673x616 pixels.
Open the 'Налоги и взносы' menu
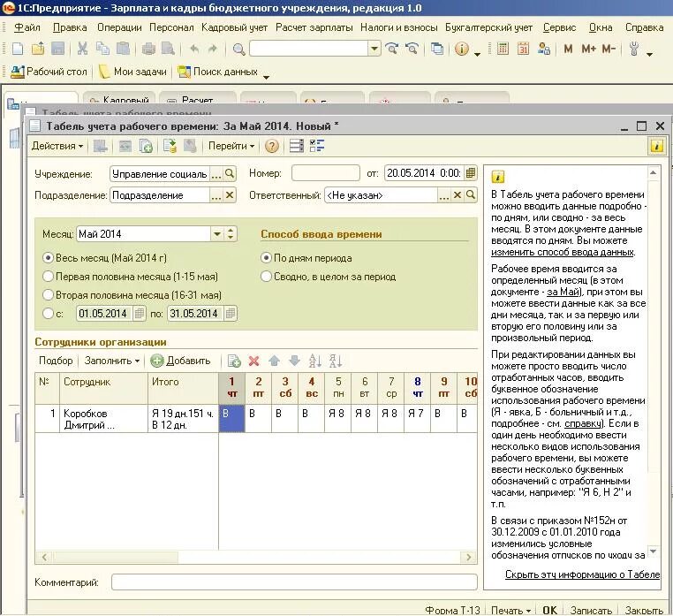[x=398, y=27]
